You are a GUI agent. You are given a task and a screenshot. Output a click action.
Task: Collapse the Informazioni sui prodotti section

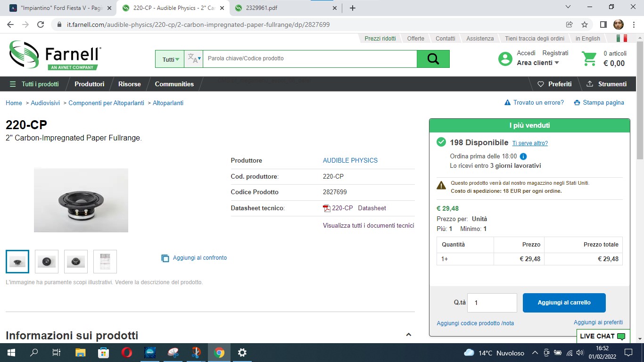click(x=408, y=335)
